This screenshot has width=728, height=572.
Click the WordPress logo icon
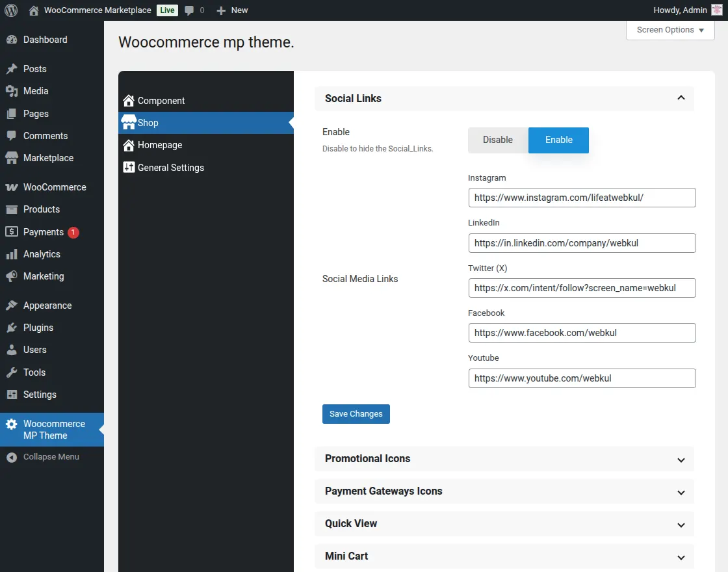[11, 10]
